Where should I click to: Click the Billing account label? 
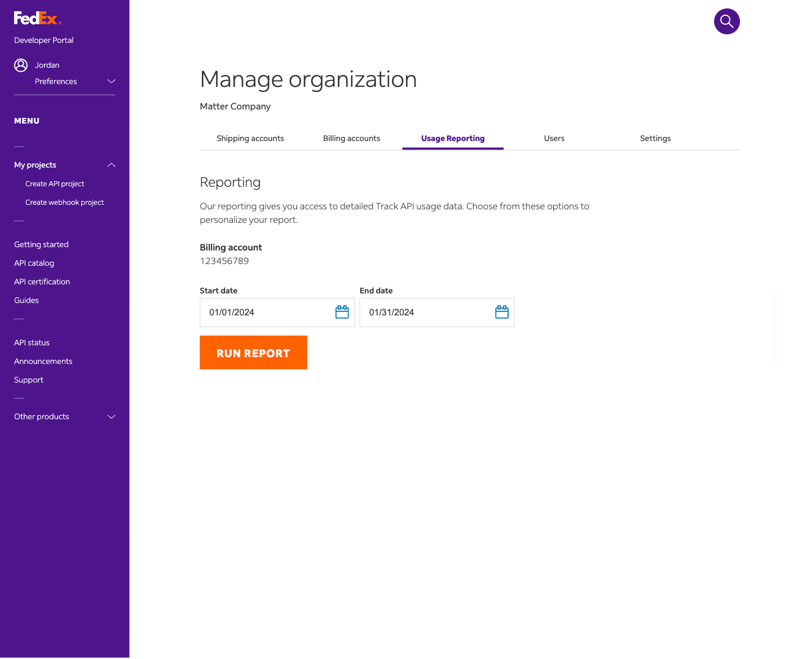click(x=231, y=247)
